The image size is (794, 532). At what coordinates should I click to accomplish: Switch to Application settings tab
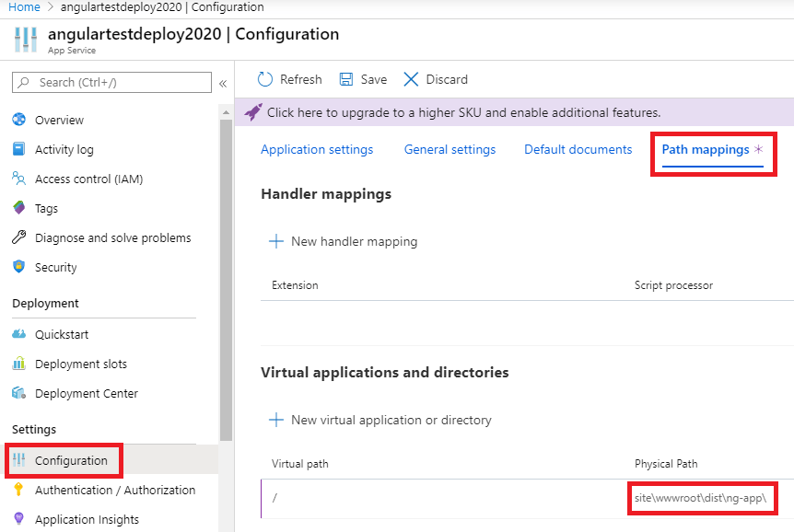[317, 150]
